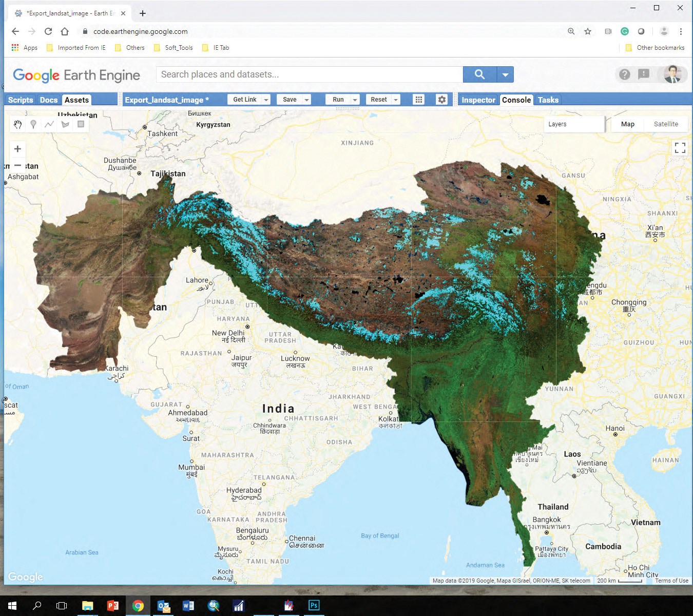The height and width of the screenshot is (616, 693).
Task: Pick the draw line tool
Action: pos(49,124)
